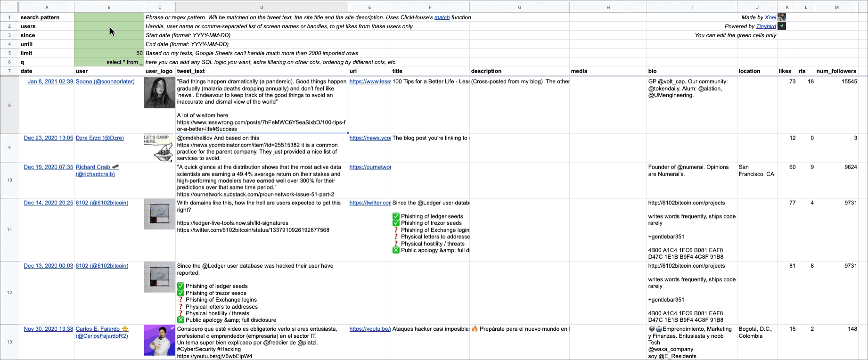Open the lesswrong.com url link
This screenshot has height=360, width=868.
pos(370,82)
